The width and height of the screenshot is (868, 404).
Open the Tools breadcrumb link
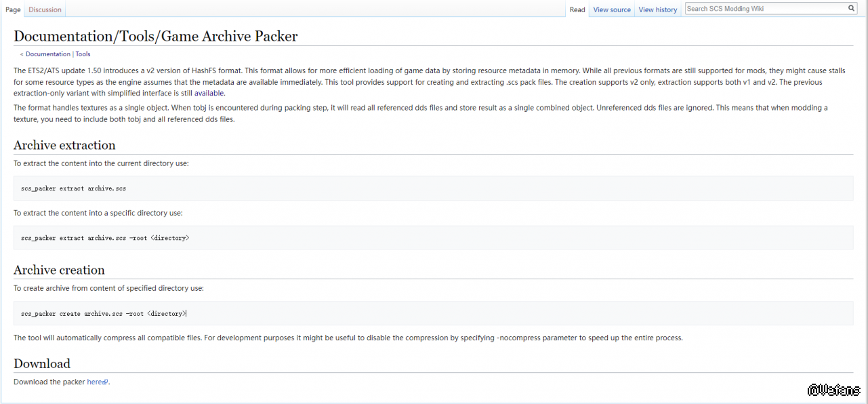pyautogui.click(x=83, y=54)
